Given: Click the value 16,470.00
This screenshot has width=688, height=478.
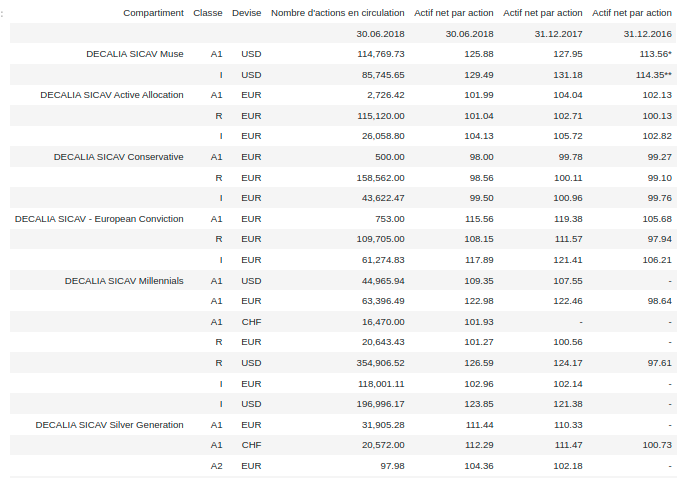Looking at the screenshot, I should pyautogui.click(x=383, y=322).
